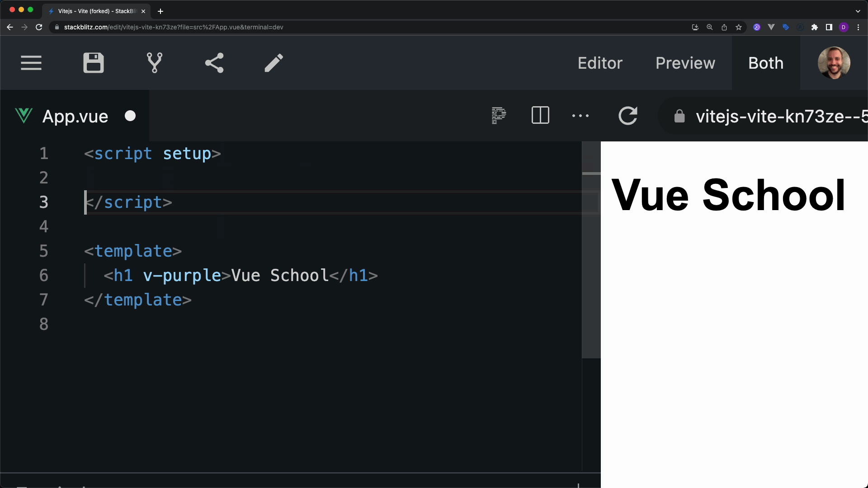Select the Both view mode

coord(766,63)
